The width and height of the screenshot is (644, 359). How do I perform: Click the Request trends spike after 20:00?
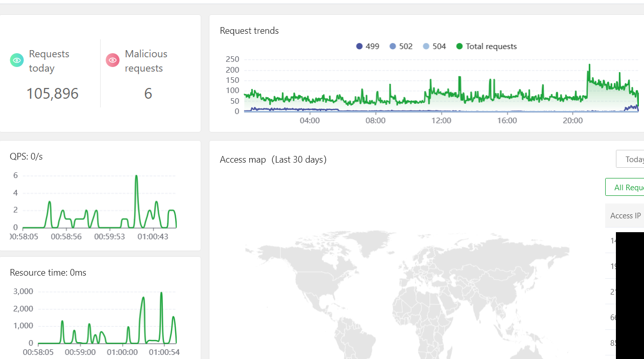coord(589,65)
